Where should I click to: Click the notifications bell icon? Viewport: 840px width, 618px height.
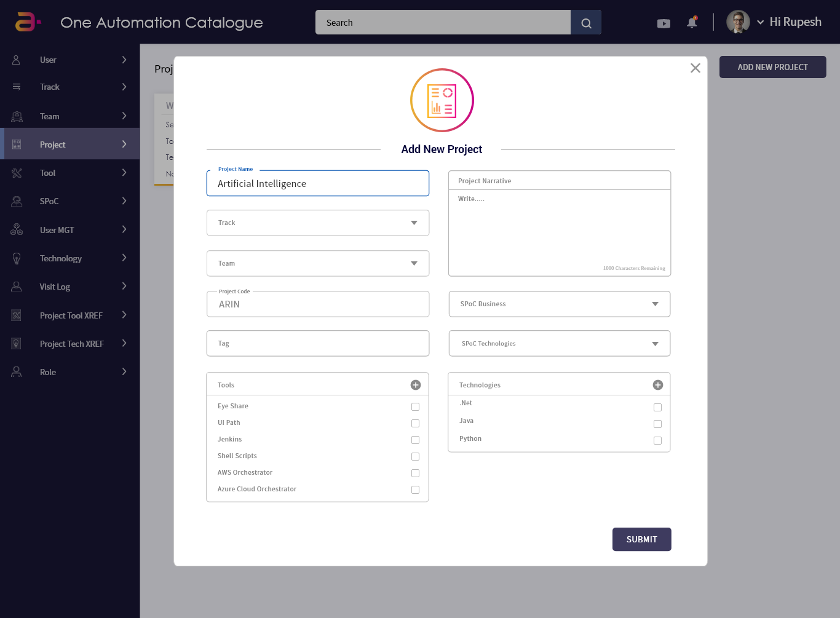(x=691, y=22)
